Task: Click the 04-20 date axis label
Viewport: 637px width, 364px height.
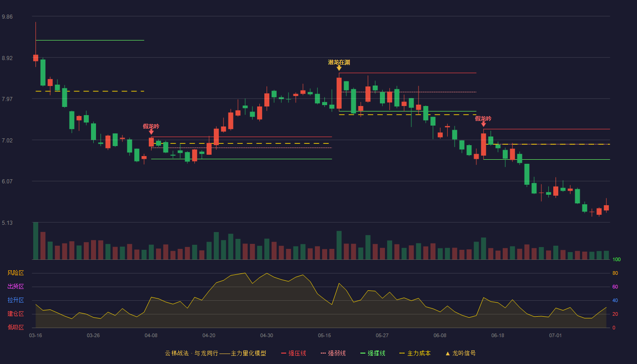Action: tap(209, 335)
